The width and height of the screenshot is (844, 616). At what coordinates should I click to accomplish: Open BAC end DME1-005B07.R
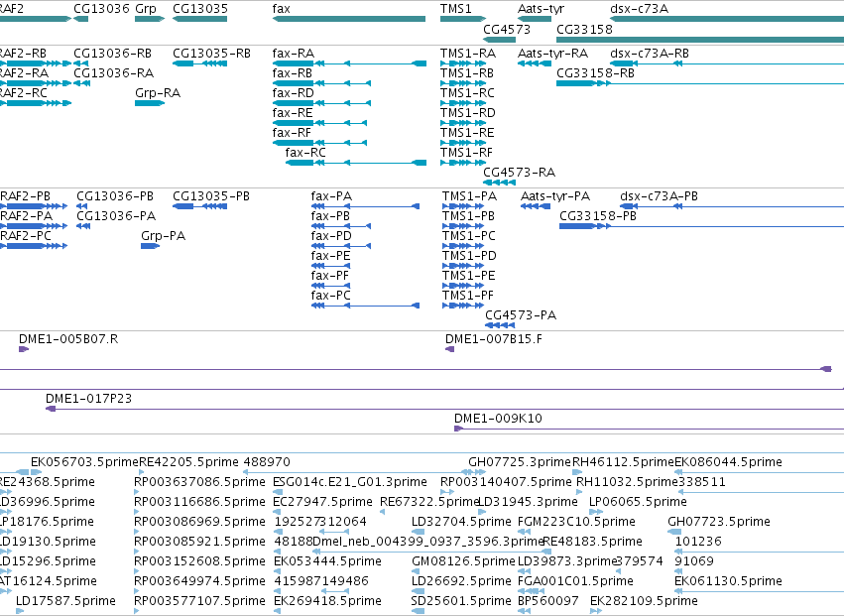68,339
